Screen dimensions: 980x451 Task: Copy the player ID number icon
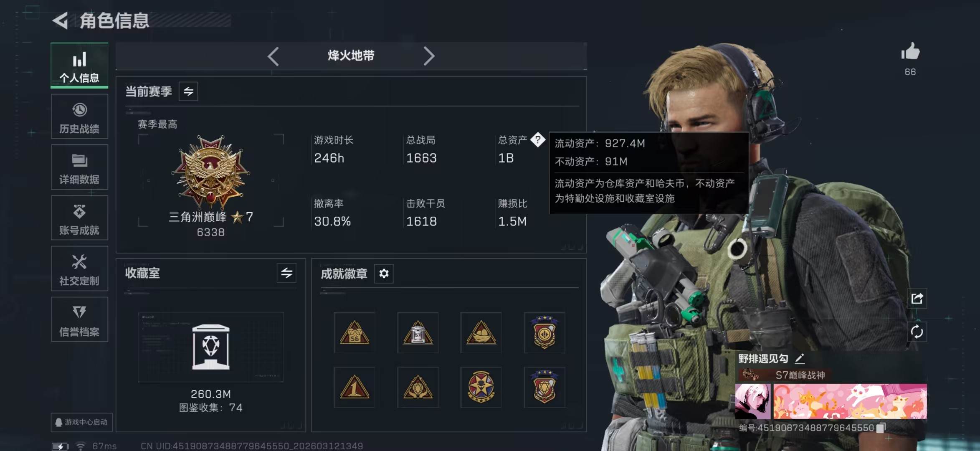(881, 428)
